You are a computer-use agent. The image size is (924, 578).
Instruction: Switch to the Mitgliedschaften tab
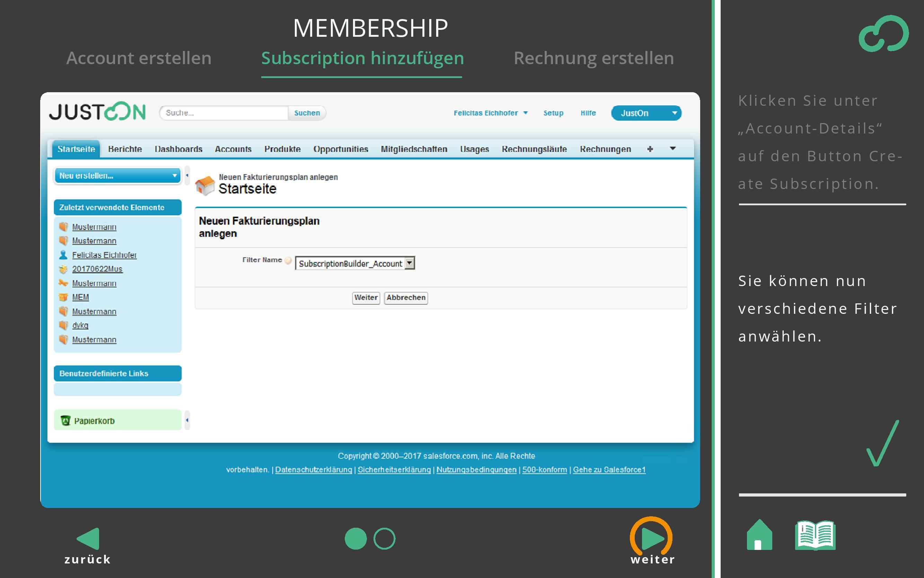pos(414,149)
